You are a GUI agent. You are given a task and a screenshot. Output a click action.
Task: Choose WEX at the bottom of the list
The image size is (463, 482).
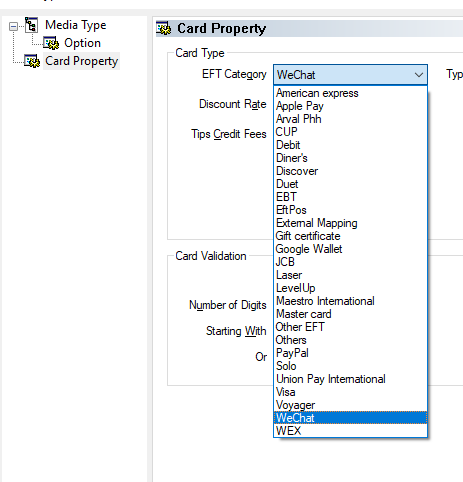coord(350,431)
